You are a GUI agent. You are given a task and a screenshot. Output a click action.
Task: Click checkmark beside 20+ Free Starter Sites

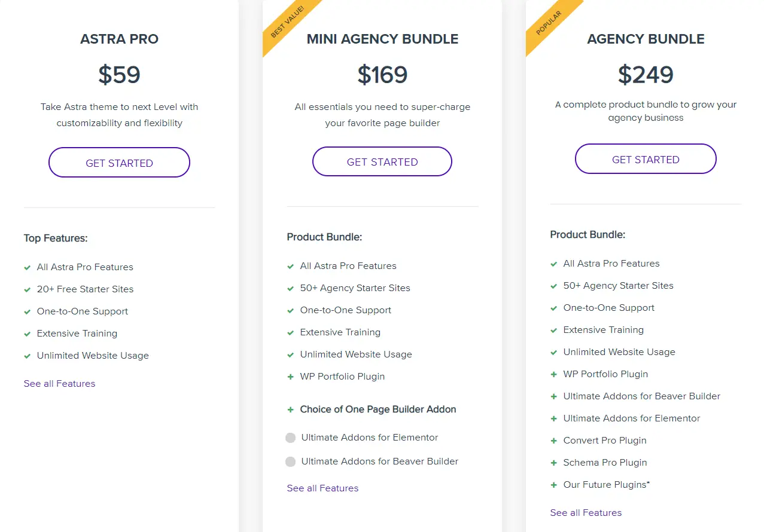point(28,289)
